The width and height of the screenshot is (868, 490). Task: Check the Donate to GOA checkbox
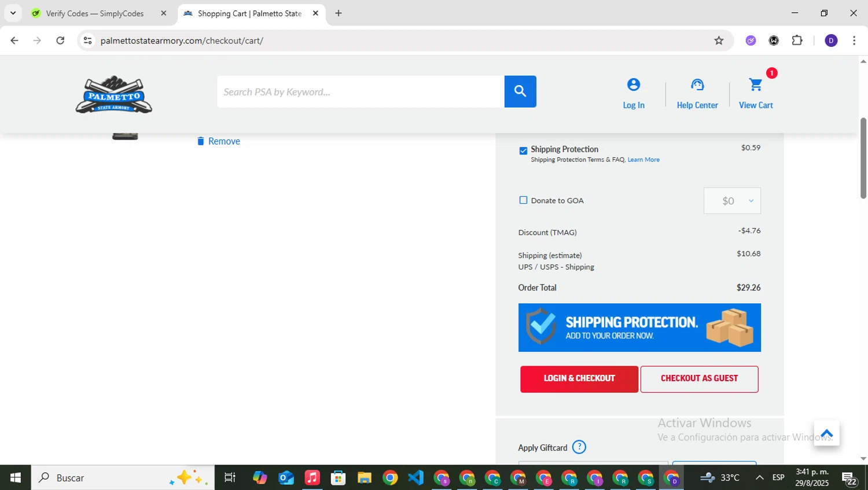click(523, 200)
